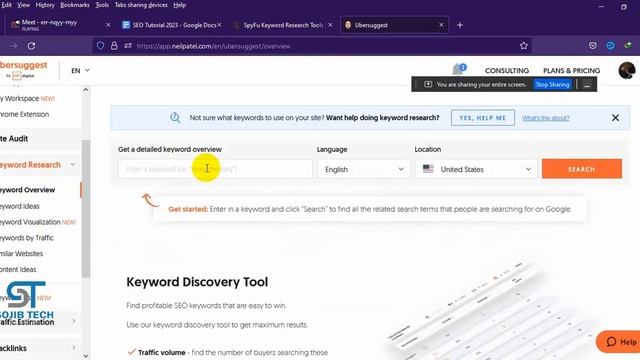Bookmark this page with the star icon

point(524,46)
